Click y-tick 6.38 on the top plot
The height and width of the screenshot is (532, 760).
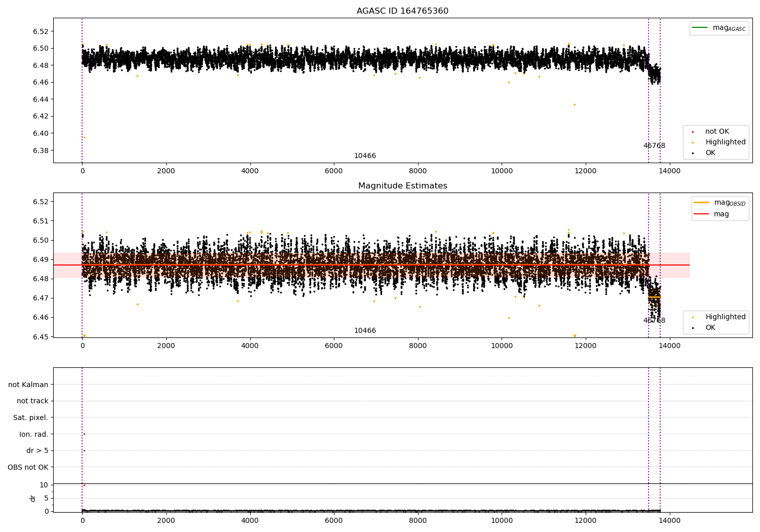point(40,150)
